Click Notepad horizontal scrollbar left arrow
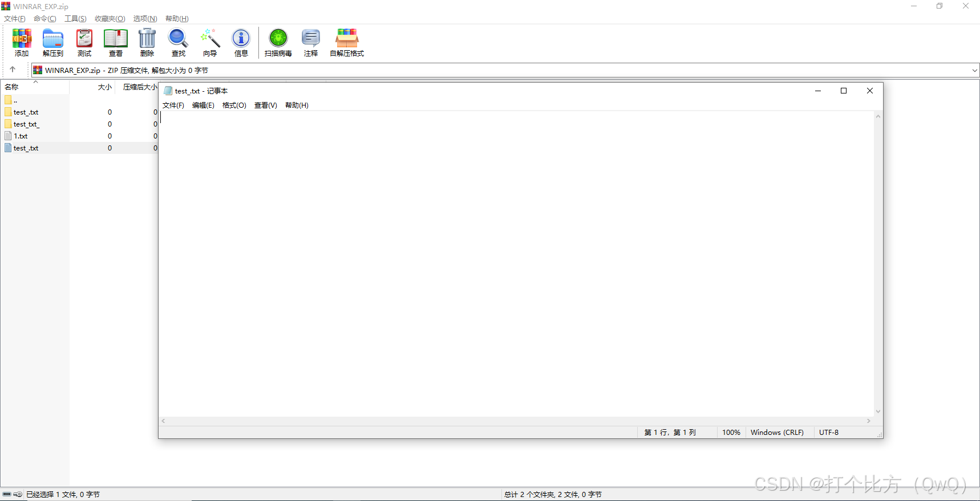This screenshot has width=980, height=501. [x=164, y=421]
